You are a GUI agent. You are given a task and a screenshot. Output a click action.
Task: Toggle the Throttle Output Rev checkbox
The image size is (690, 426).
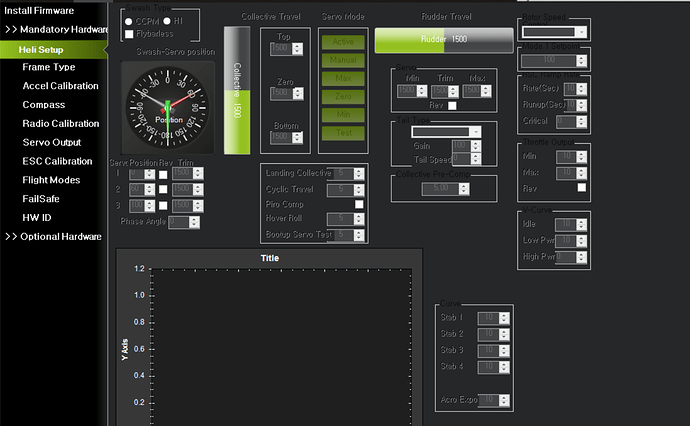[581, 187]
